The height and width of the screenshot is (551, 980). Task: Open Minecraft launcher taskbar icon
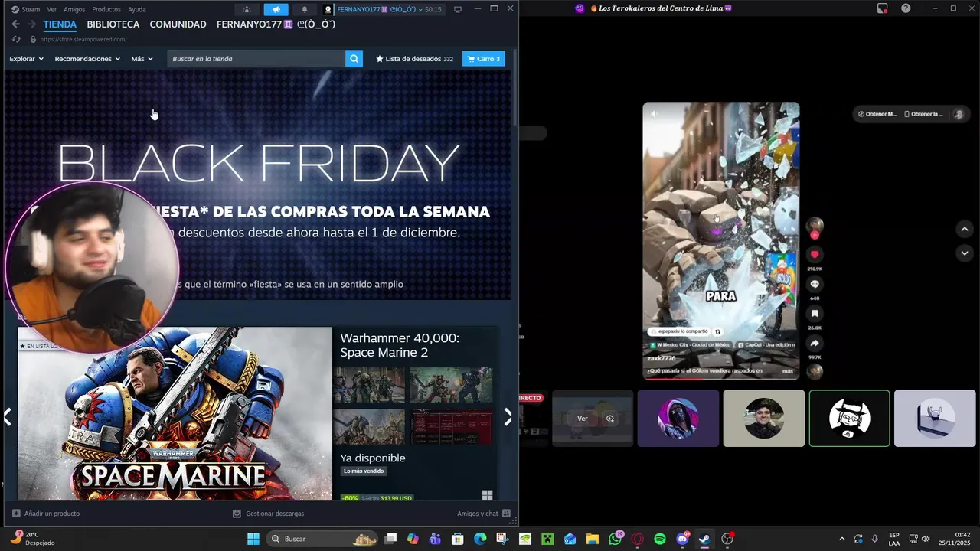547,539
